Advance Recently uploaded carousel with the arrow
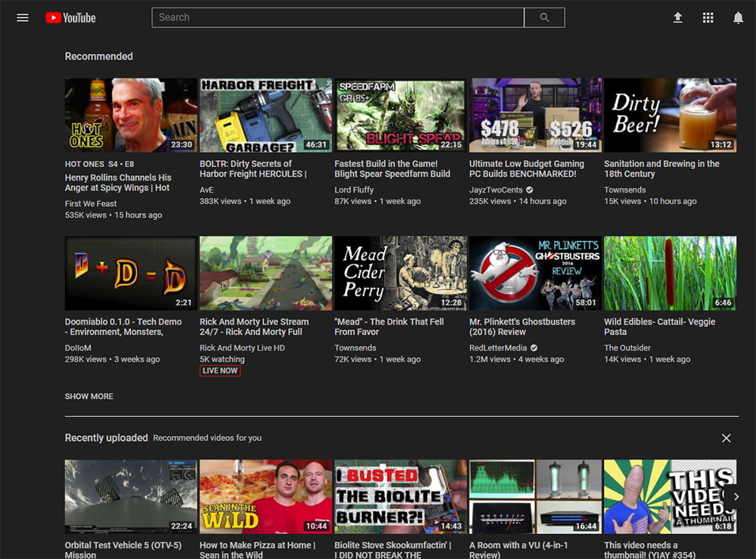 click(736, 496)
